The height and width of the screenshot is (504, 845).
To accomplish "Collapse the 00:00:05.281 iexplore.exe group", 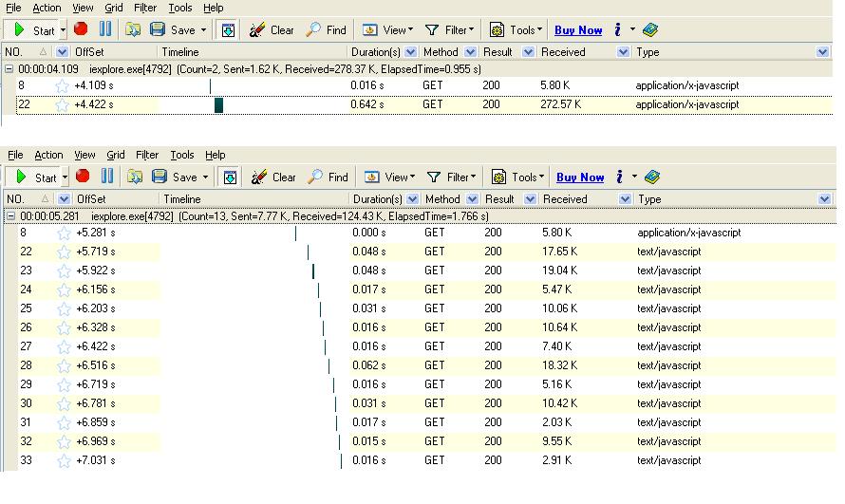I will click(9, 216).
